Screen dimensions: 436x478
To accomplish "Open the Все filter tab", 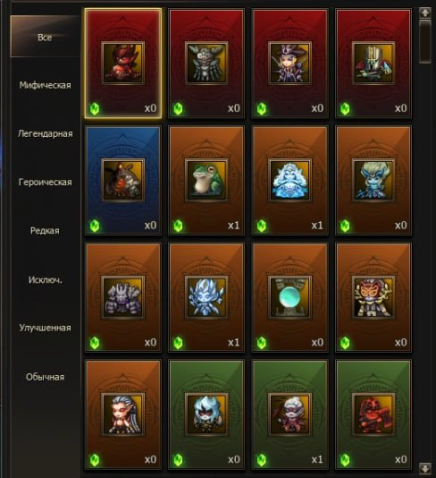I will (45, 37).
